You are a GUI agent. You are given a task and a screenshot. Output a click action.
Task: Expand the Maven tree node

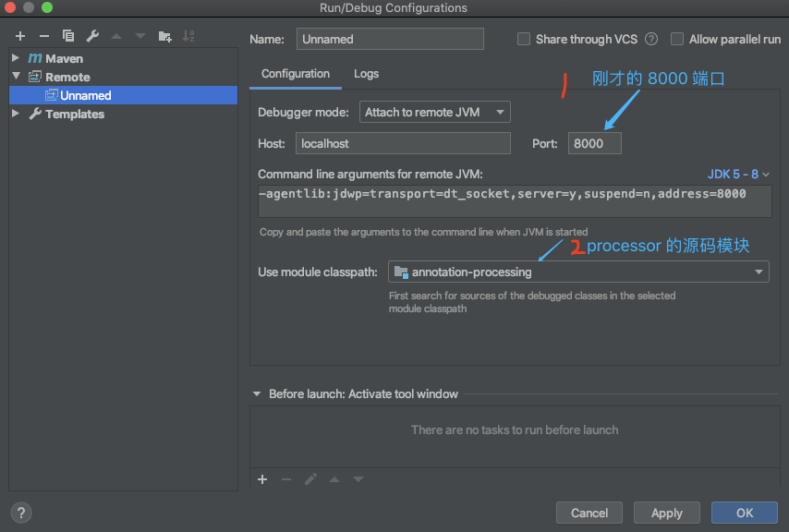(x=16, y=58)
